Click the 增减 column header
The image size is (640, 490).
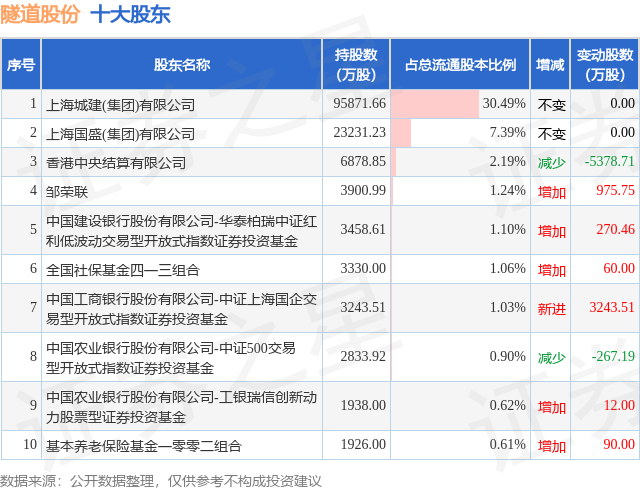pos(550,65)
